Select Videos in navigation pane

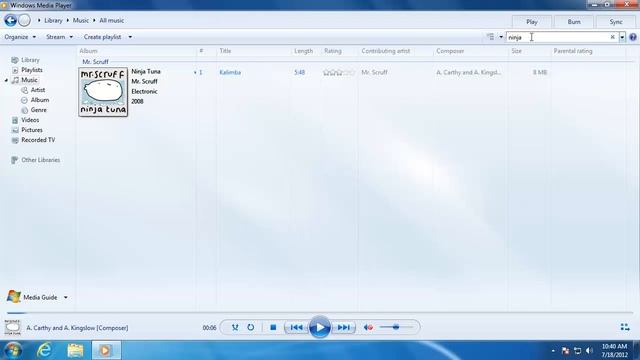[x=30, y=120]
